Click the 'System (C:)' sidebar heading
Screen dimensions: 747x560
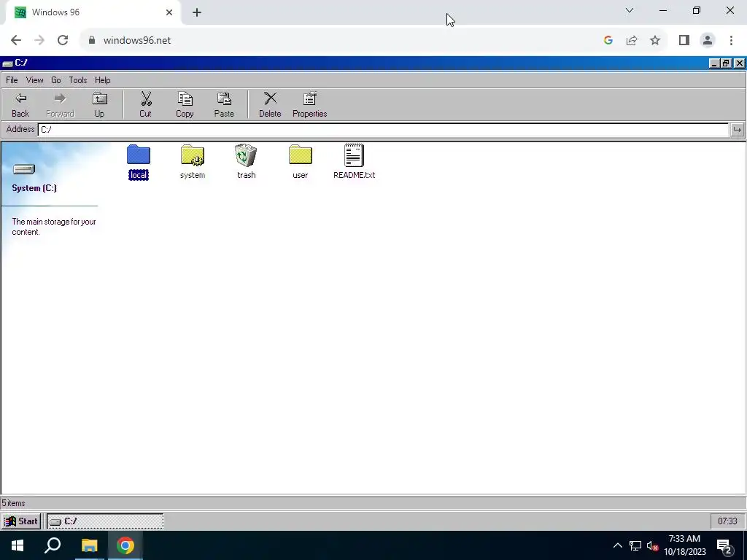pyautogui.click(x=34, y=188)
